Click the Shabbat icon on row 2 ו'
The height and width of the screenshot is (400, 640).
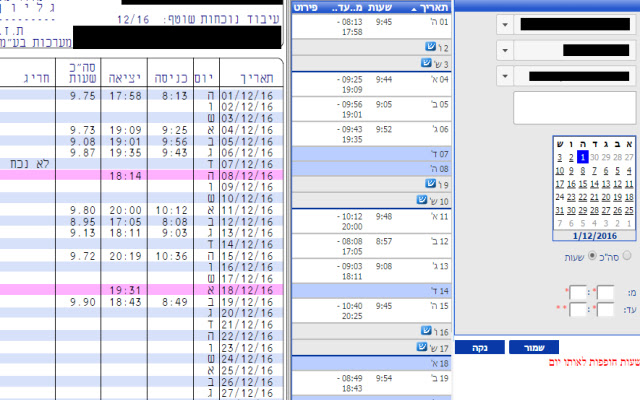430,47
